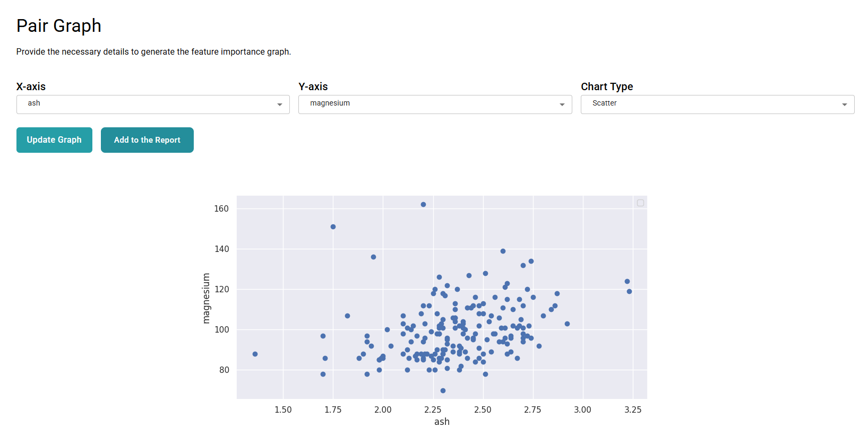
Task: Click the rightmost scatter points near ash 3.25
Action: pos(627,281)
